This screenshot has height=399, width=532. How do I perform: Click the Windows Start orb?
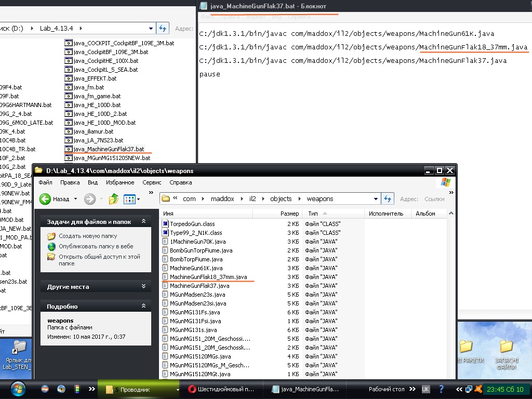(18, 389)
